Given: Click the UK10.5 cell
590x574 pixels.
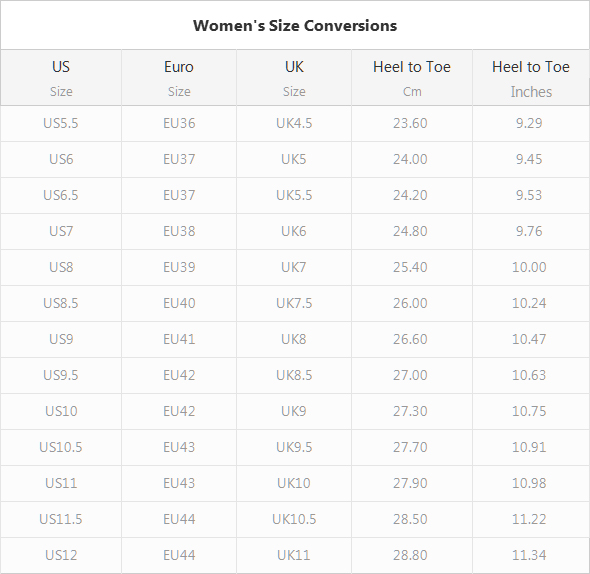Looking at the screenshot, I should click(294, 519).
